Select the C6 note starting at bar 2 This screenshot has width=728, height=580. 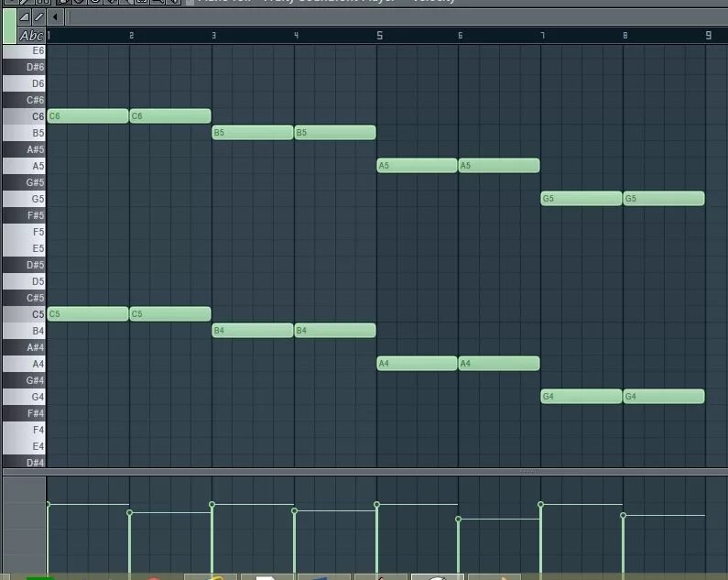tap(170, 115)
